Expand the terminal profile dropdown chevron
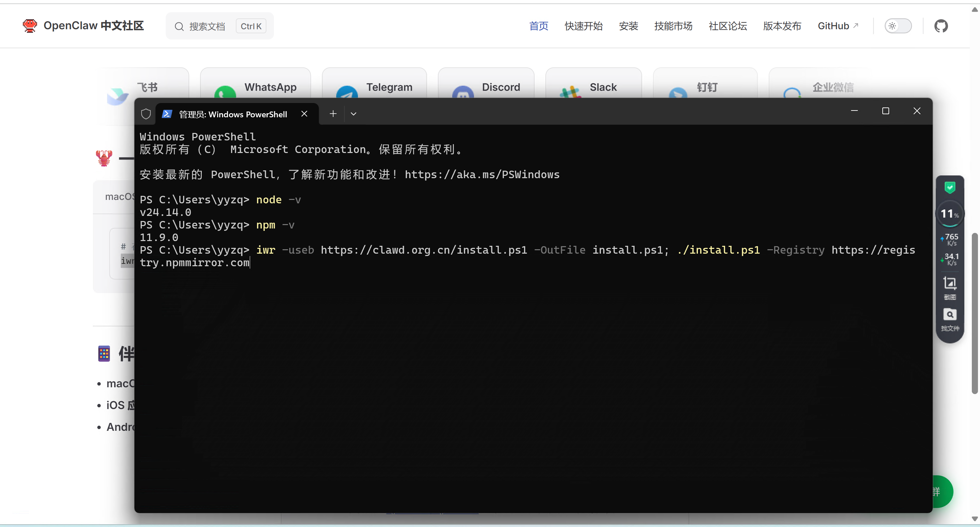 354,114
